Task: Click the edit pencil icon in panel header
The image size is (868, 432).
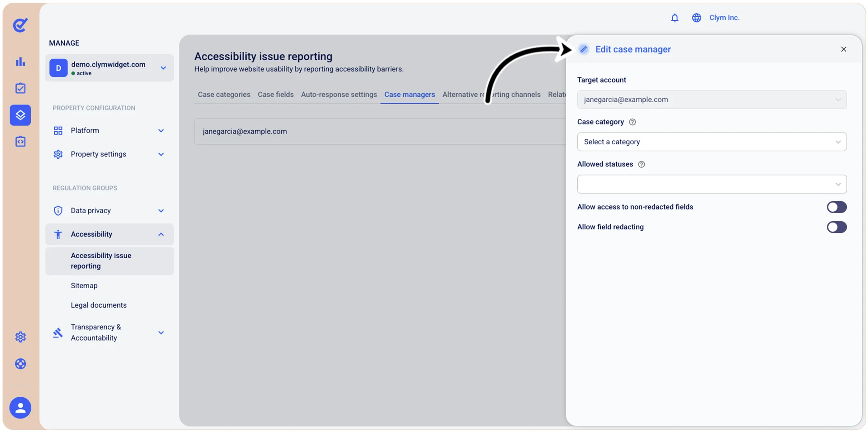Action: click(x=584, y=49)
